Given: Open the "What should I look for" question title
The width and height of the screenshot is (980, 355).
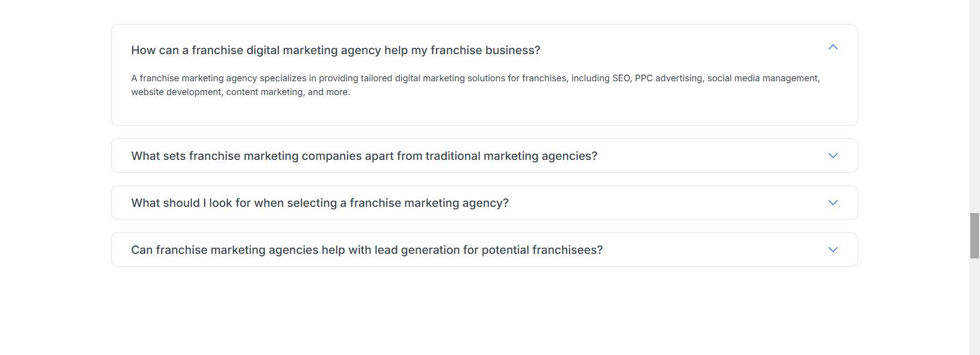Looking at the screenshot, I should [320, 203].
